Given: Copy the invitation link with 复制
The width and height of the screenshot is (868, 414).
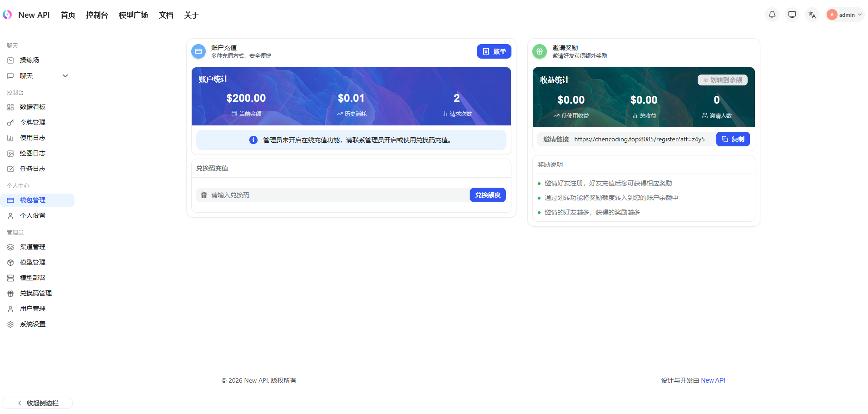Looking at the screenshot, I should click(x=733, y=139).
